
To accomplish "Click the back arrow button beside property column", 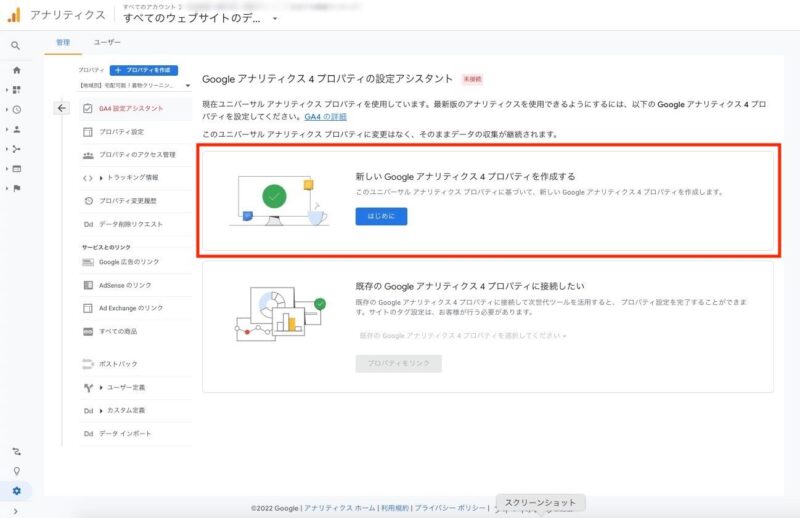I will (x=62, y=108).
